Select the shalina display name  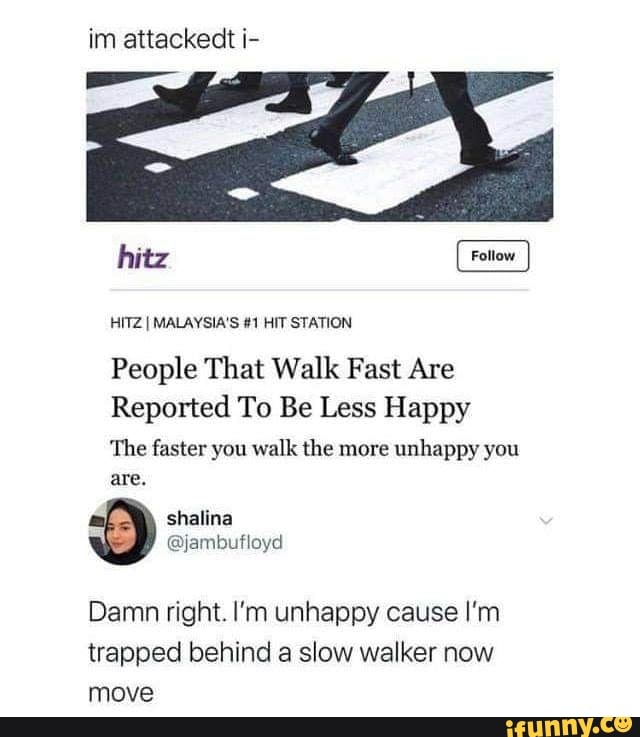click(x=199, y=518)
